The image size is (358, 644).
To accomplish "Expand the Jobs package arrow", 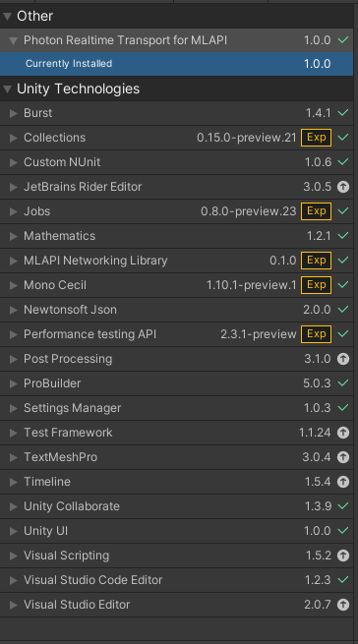I will [x=14, y=211].
